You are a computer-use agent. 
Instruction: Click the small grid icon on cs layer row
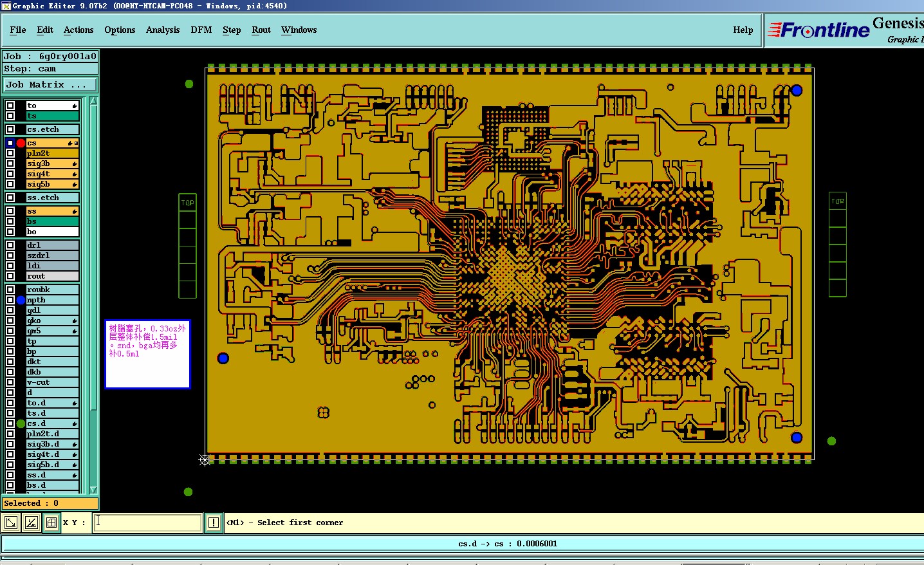click(76, 143)
